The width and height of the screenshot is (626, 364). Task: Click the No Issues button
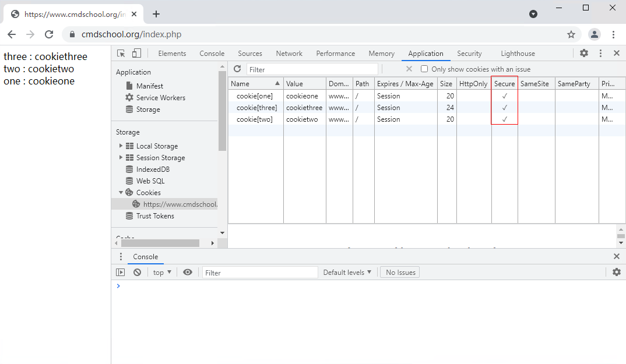[400, 272]
